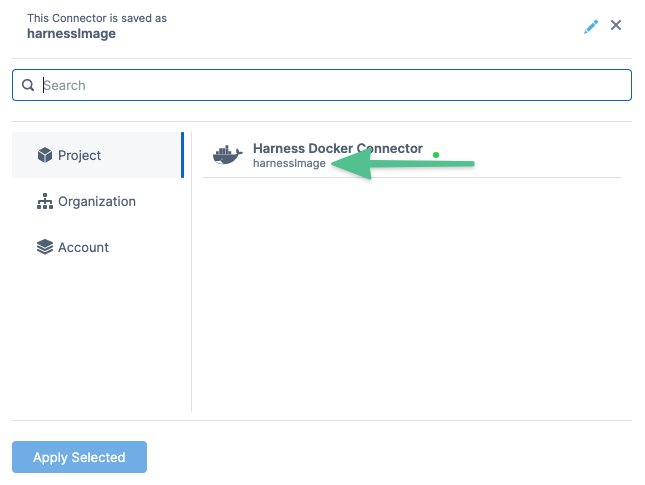
Task: Click the harnessImage identifier under the connector
Action: (289, 163)
